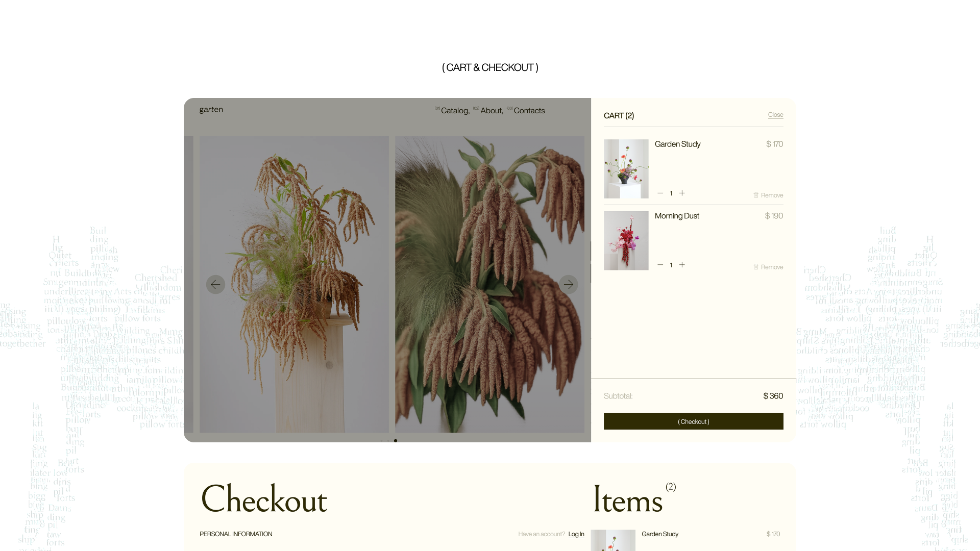Open the Contacts navigation item

529,110
